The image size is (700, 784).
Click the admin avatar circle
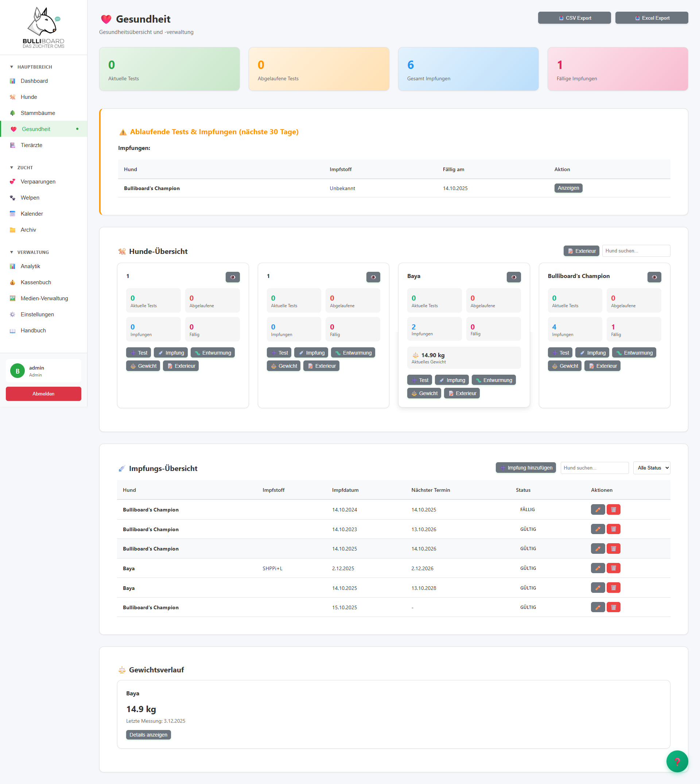tap(17, 371)
